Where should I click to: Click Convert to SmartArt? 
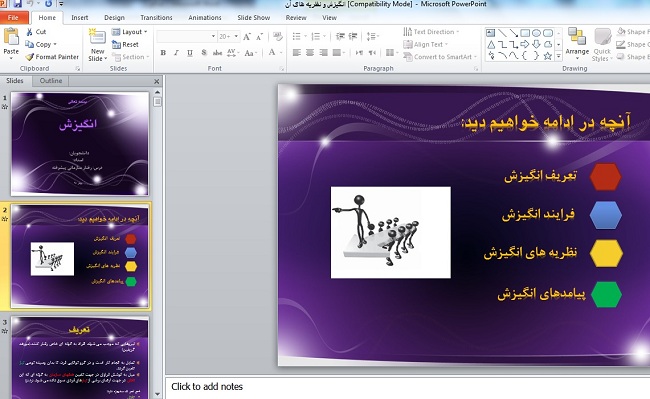coord(440,57)
